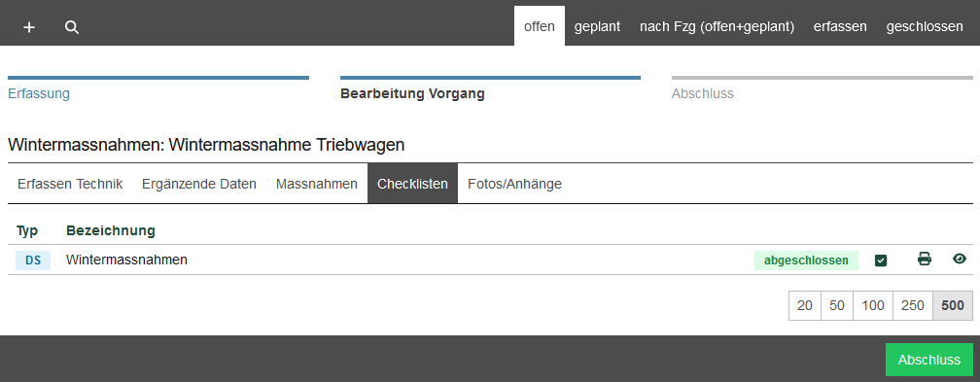980x382 pixels.
Task: Click the Wintermassnahmen row name
Action: (126, 260)
